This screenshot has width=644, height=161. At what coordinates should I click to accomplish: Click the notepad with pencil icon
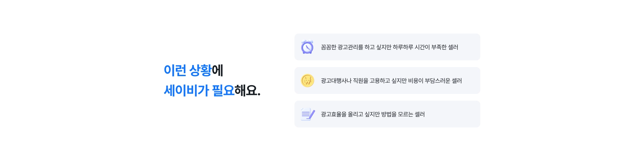308,114
